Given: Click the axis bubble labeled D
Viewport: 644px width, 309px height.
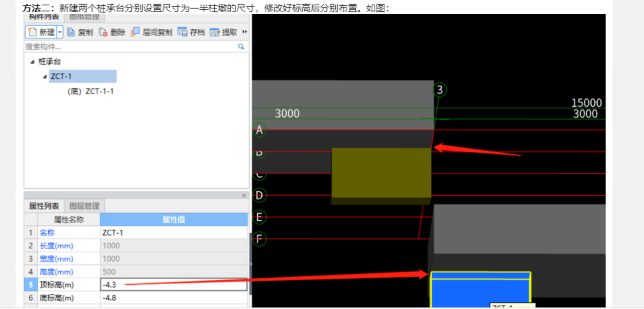Looking at the screenshot, I should 260,195.
